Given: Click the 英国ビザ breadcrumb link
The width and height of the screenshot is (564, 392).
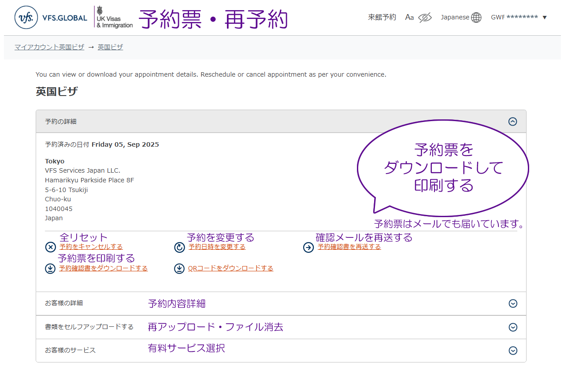Looking at the screenshot, I should [x=110, y=47].
